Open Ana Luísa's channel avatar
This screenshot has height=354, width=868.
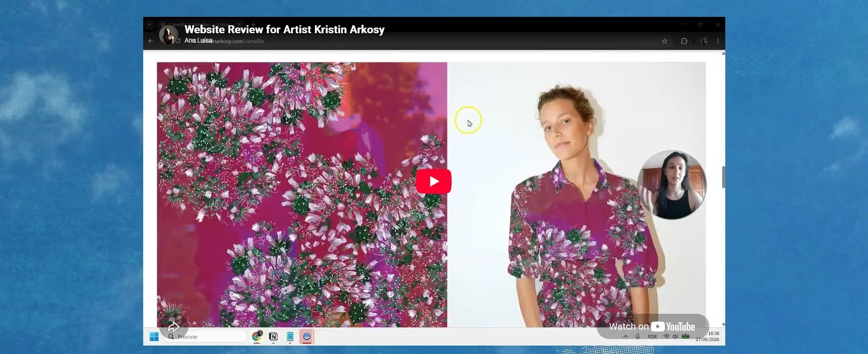pos(168,34)
